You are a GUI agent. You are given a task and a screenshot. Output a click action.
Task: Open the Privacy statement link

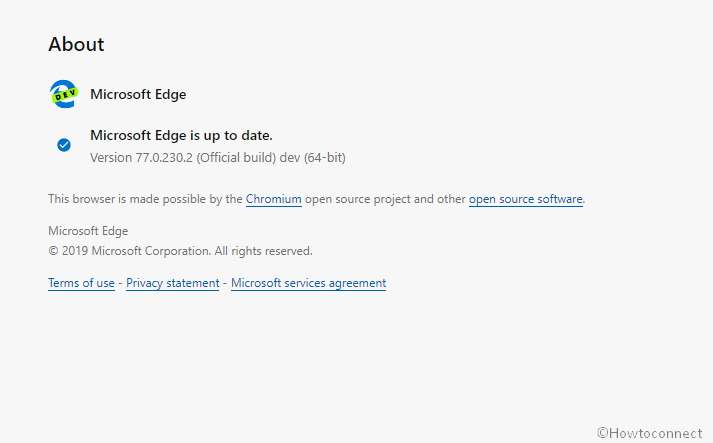click(x=173, y=283)
